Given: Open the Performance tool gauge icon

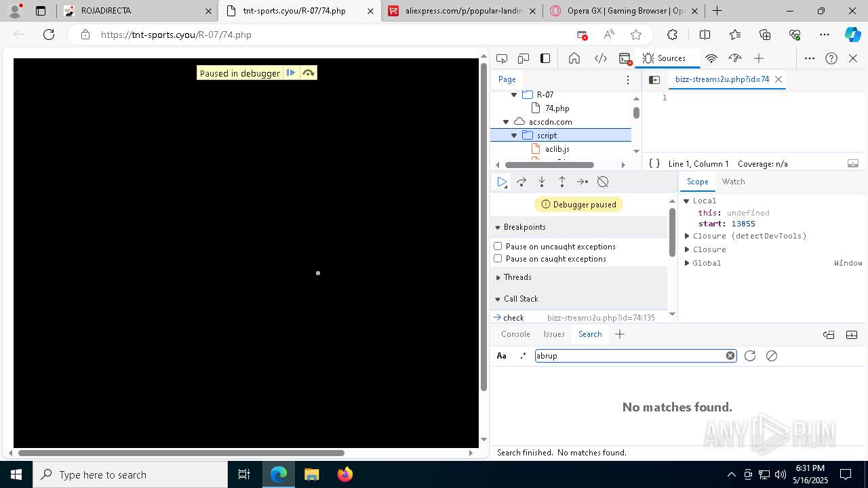Looking at the screenshot, I should [x=735, y=58].
